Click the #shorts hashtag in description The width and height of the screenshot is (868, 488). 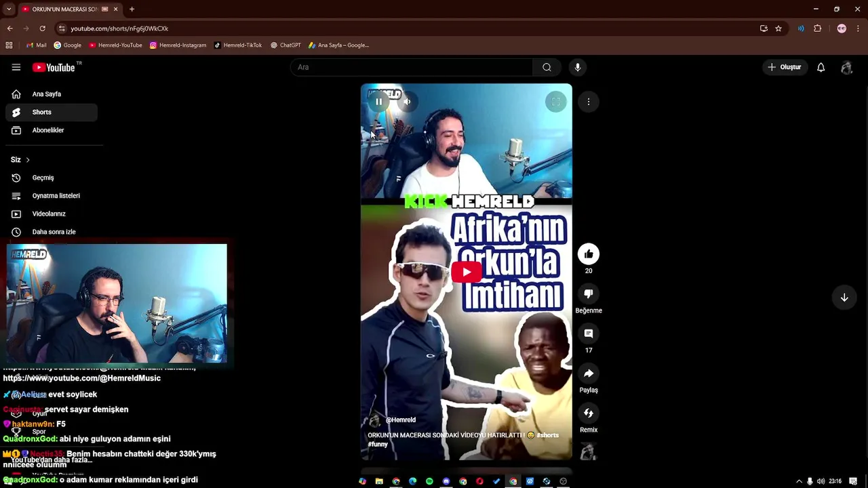pyautogui.click(x=547, y=435)
